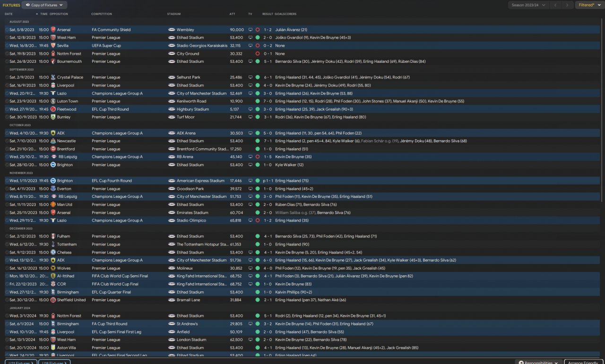Screen dimensions: 605x364
Task: Click the Luton Town club crest
Action: pyautogui.click(x=53, y=101)
